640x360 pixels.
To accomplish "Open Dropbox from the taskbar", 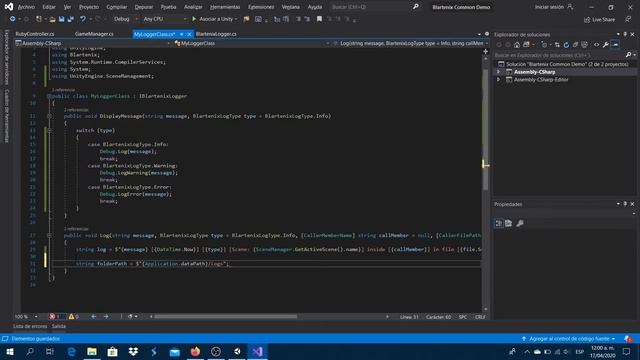I will pyautogui.click(x=133, y=351).
